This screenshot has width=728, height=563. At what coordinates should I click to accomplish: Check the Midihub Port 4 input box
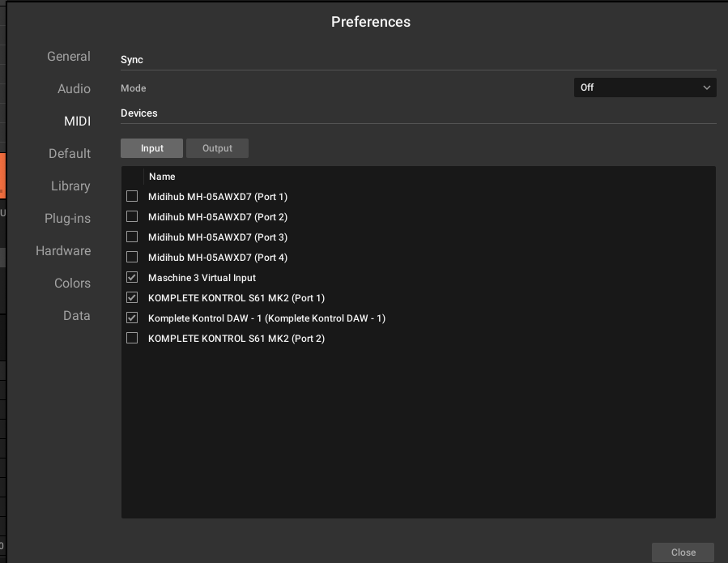[132, 257]
